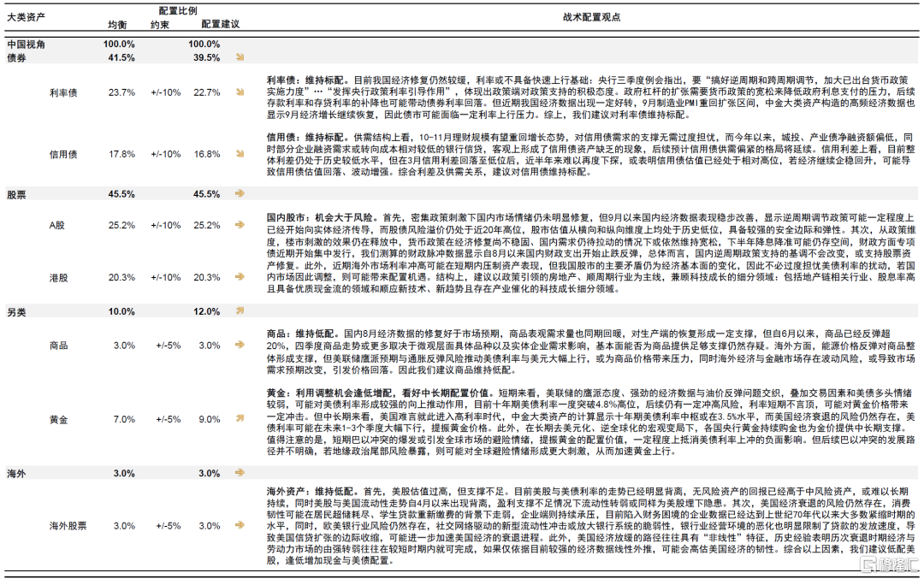Select the 海外股票 row label
Screen dimensions: 924x579
click(x=68, y=526)
